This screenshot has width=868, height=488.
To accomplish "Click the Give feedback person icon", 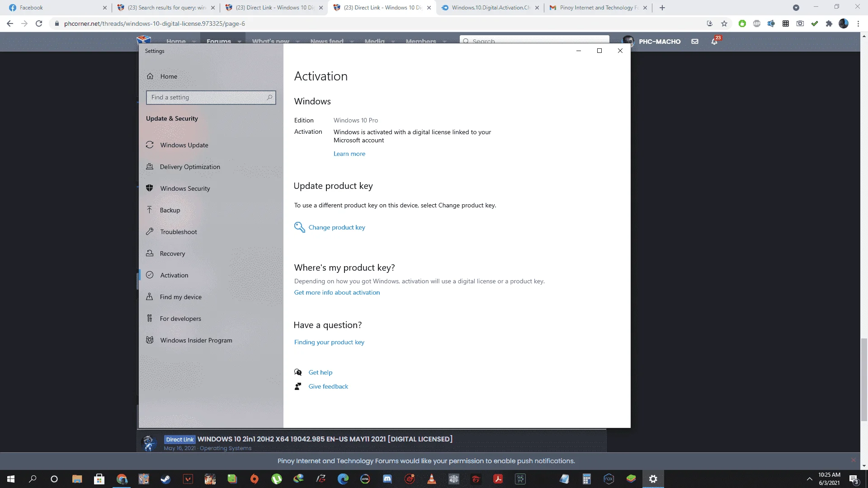I will [298, 386].
